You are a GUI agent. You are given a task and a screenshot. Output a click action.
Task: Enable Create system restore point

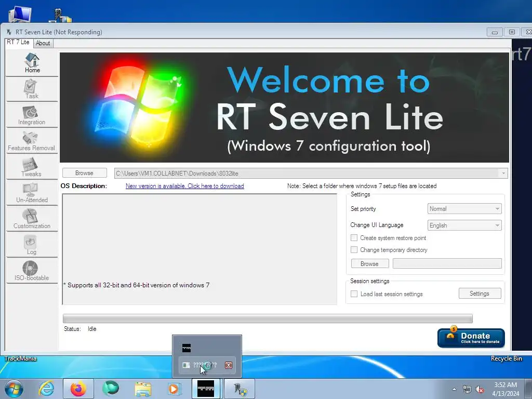point(354,238)
